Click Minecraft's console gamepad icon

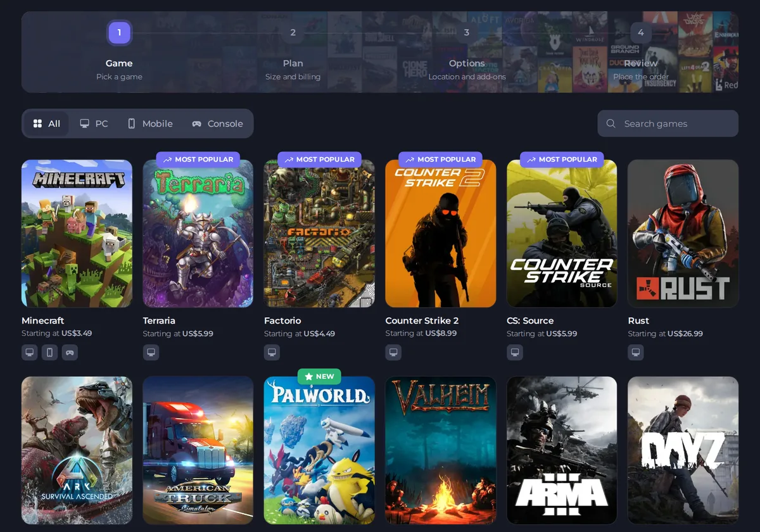[x=70, y=352]
